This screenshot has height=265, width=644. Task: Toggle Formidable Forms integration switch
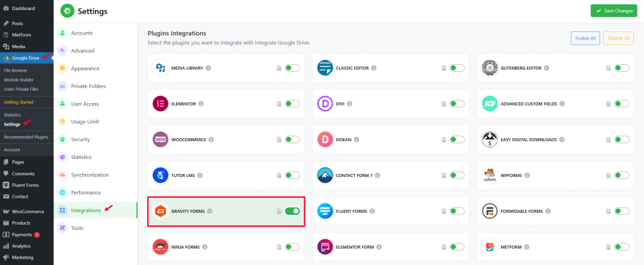[622, 211]
